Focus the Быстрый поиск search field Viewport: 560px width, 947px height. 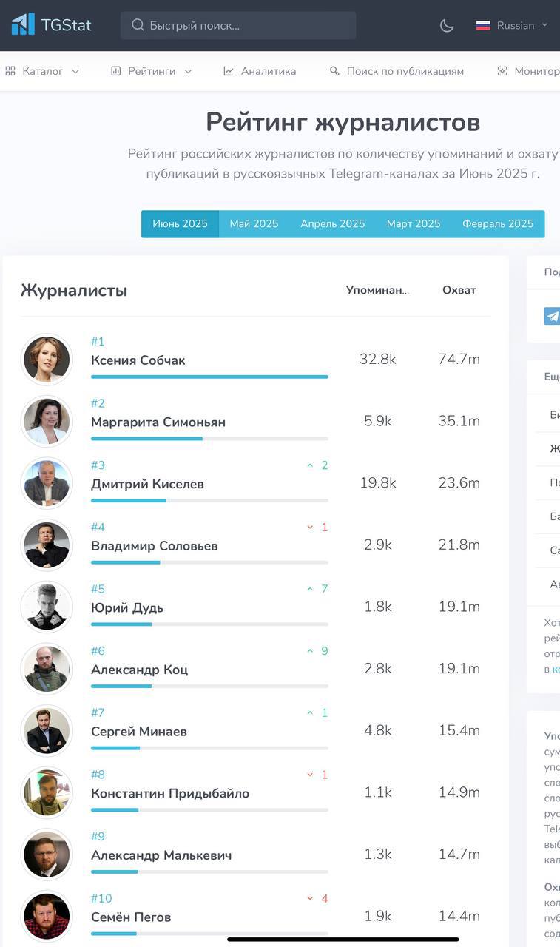coord(238,25)
